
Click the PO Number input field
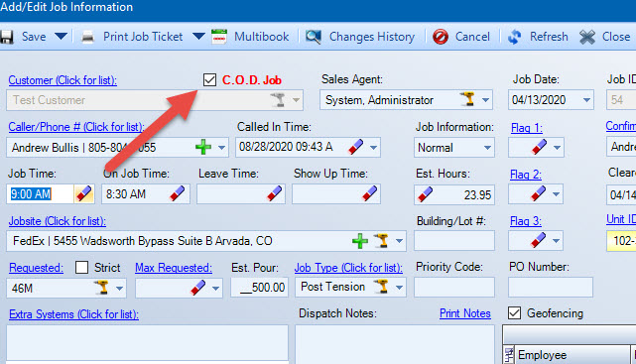[x=551, y=288]
